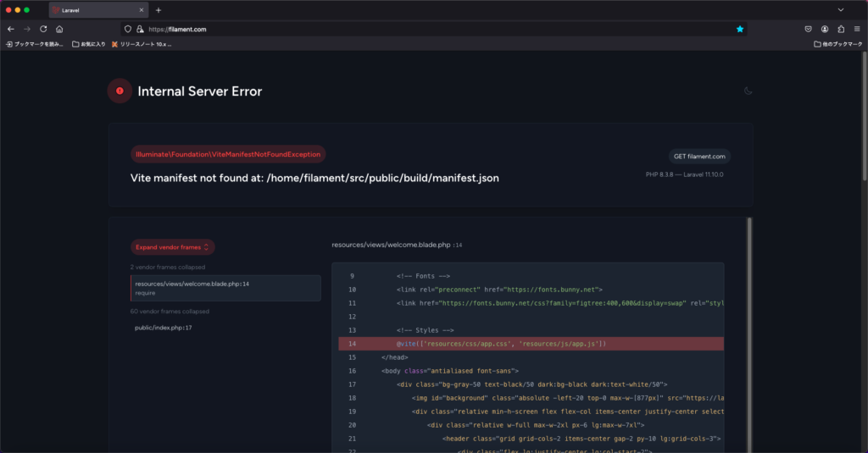This screenshot has height=453, width=868.
Task: Click the resources/views/welcome.blade.php file path heading
Action: pos(397,245)
